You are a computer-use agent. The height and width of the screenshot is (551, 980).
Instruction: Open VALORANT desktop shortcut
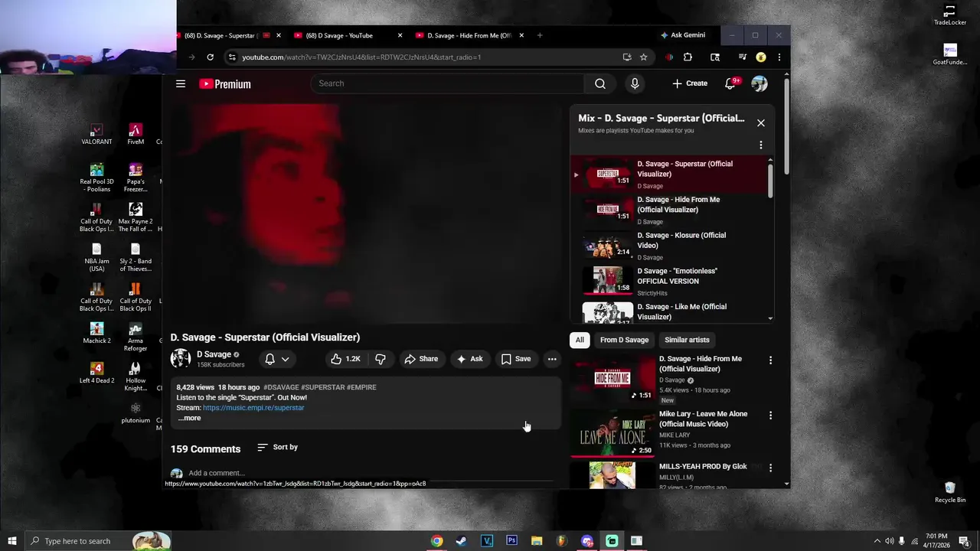(96, 135)
